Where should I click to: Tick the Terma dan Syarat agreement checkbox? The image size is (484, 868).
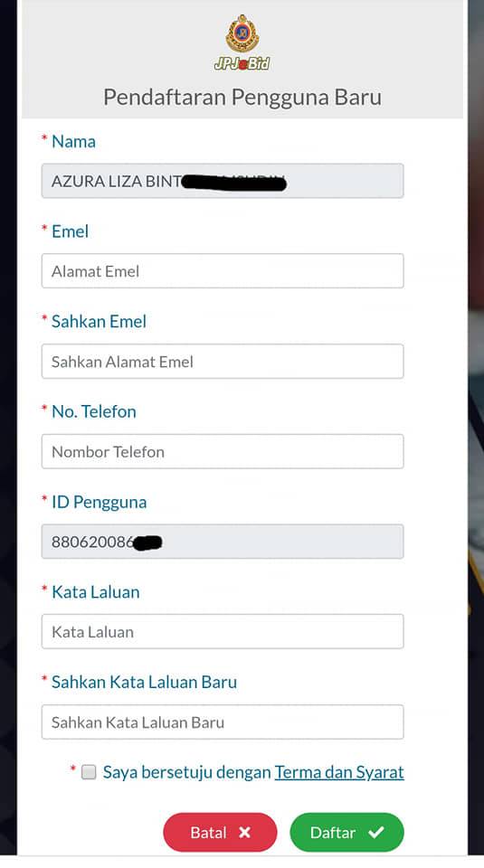89,772
